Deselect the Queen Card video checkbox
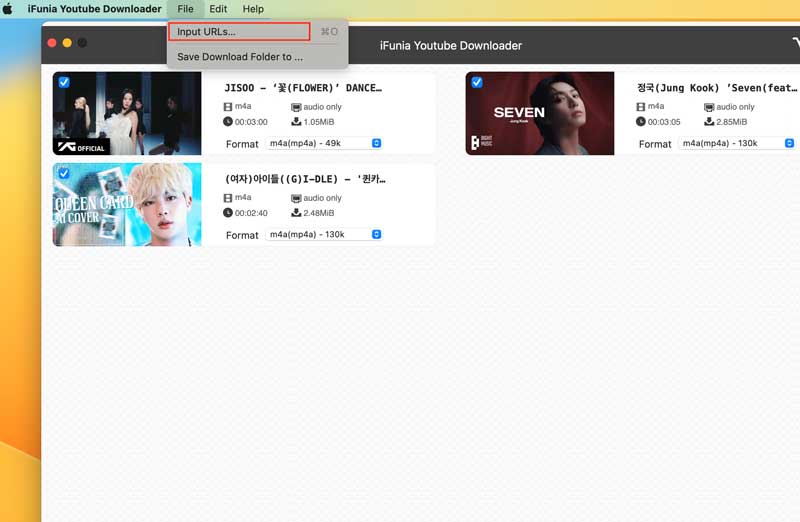 tap(64, 173)
